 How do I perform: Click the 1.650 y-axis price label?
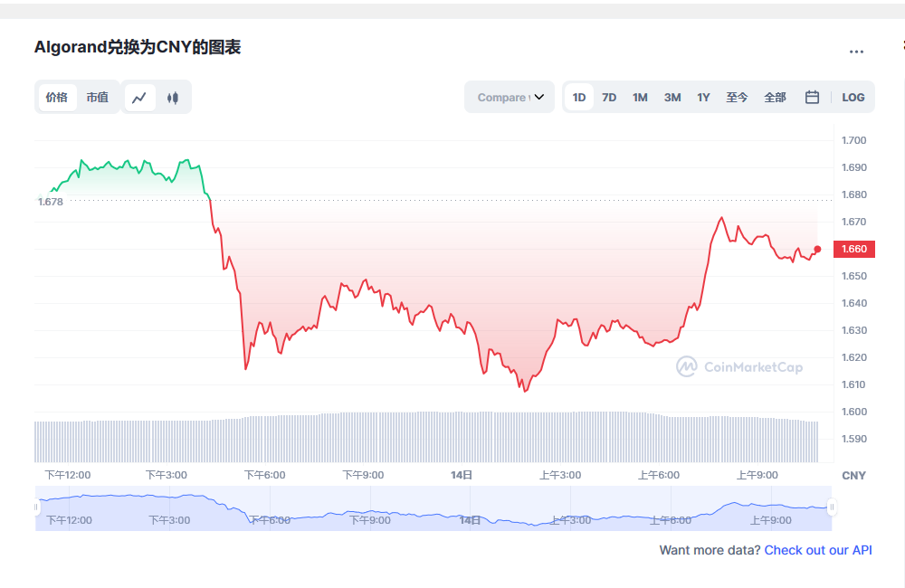[x=853, y=276]
